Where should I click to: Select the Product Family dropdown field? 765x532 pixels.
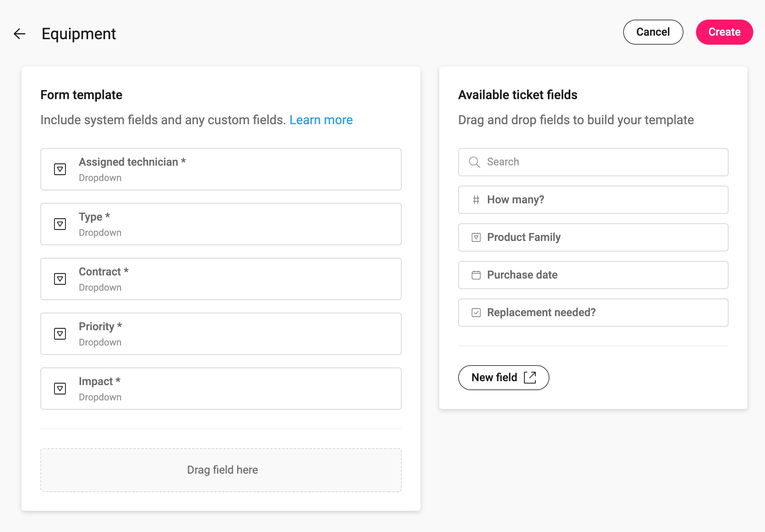593,237
